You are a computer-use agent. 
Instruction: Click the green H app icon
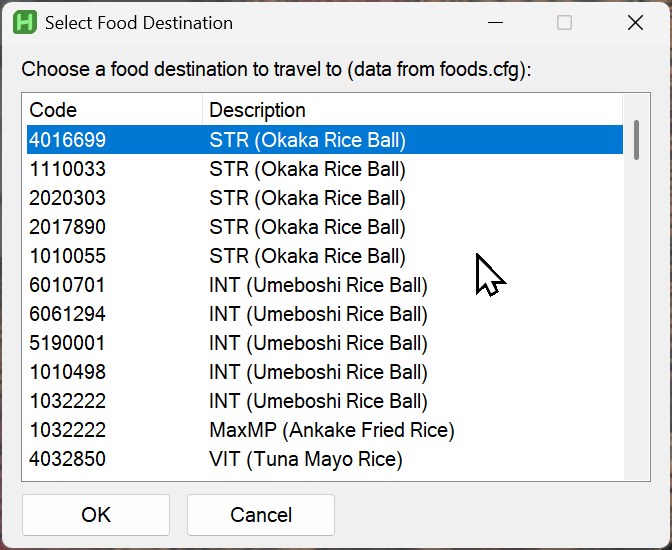point(25,23)
